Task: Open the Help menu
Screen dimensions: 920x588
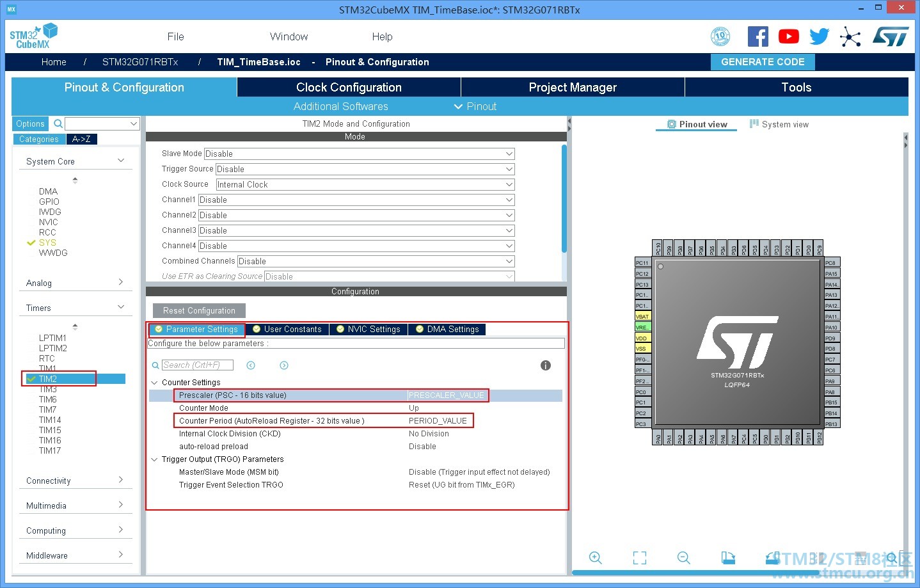Action: tap(383, 36)
